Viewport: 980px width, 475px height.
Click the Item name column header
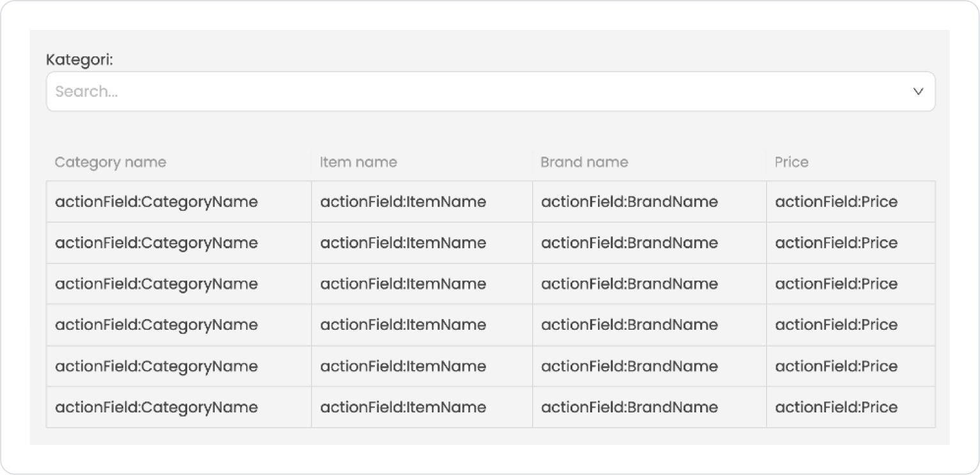[x=358, y=162]
